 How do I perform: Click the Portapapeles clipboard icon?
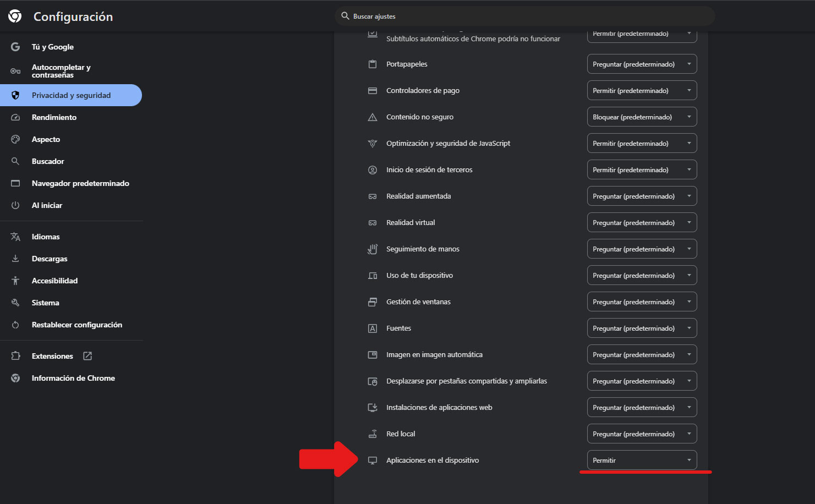tap(373, 64)
